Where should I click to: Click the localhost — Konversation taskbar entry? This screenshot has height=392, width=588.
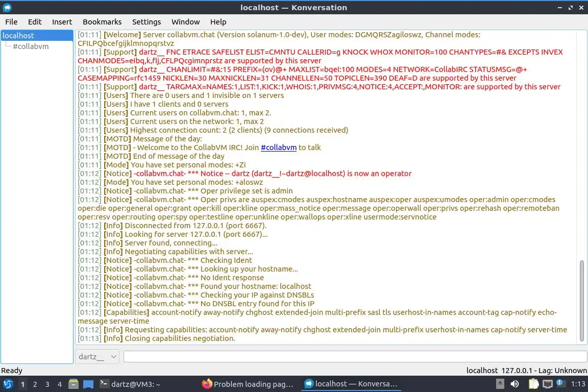[351, 384]
